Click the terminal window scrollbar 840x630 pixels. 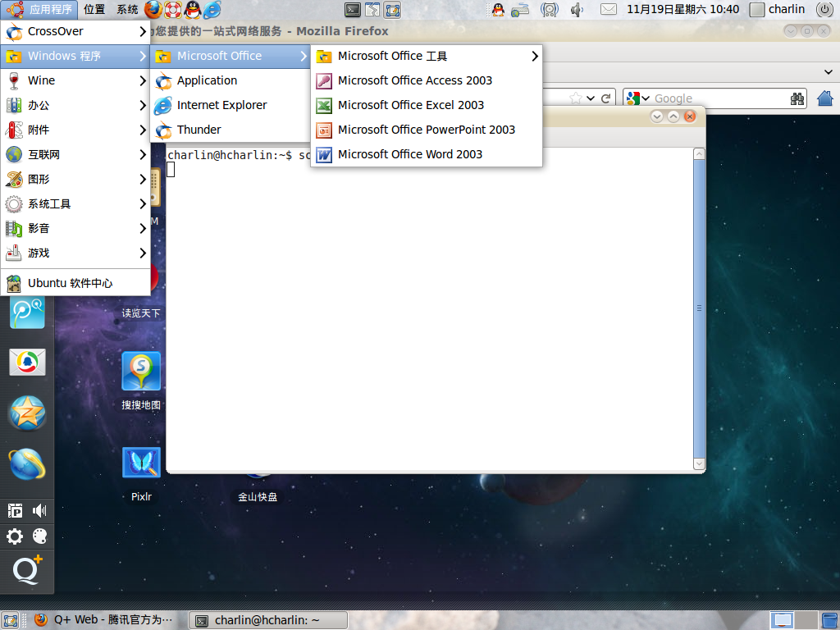pos(699,308)
